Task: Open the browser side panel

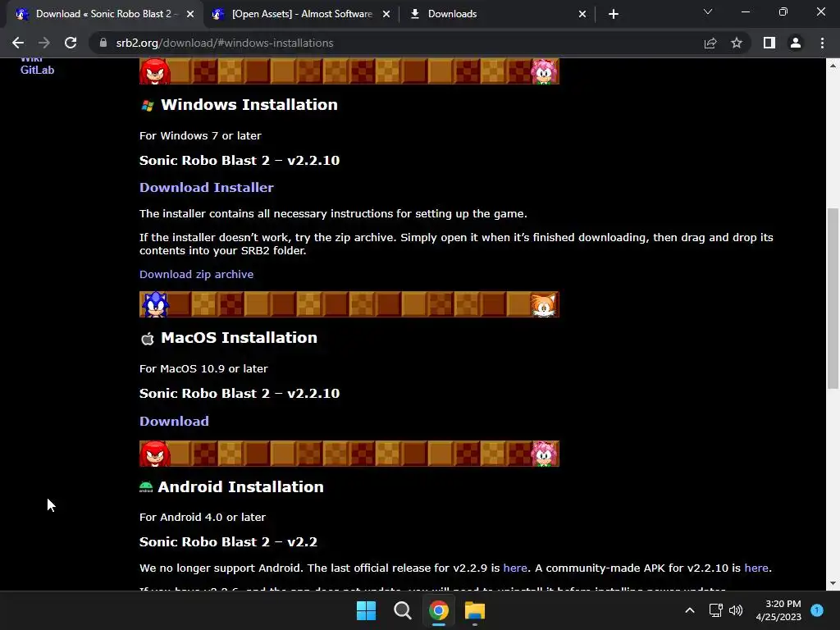Action: coord(769,43)
